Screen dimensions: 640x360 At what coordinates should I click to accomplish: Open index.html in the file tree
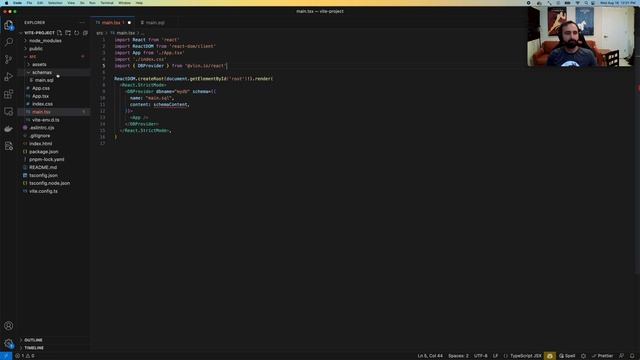[x=40, y=144]
